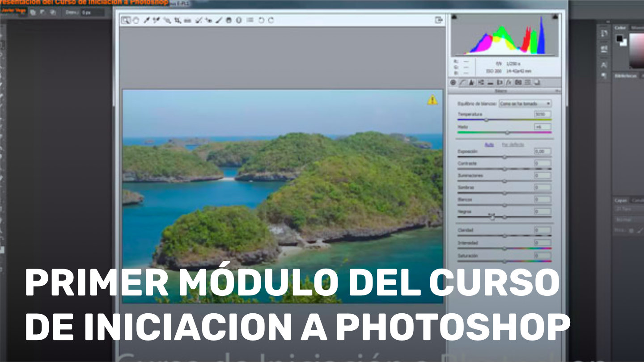Switch to the Detail tab
Viewport: 644px width, 362px height.
(471, 82)
